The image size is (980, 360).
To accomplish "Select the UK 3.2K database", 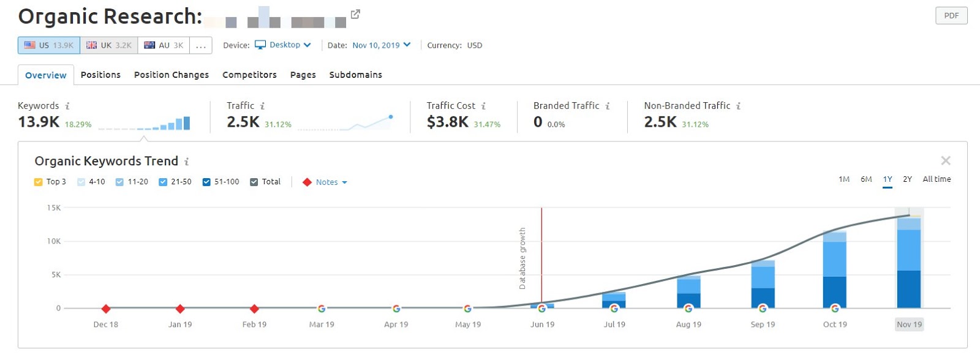I will click(109, 45).
